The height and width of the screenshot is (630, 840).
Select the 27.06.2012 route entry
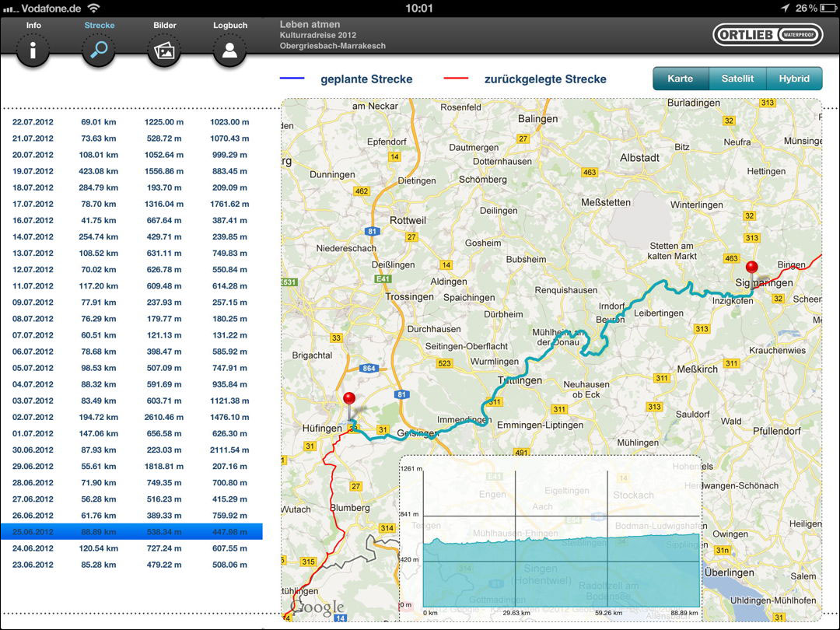[x=131, y=499]
